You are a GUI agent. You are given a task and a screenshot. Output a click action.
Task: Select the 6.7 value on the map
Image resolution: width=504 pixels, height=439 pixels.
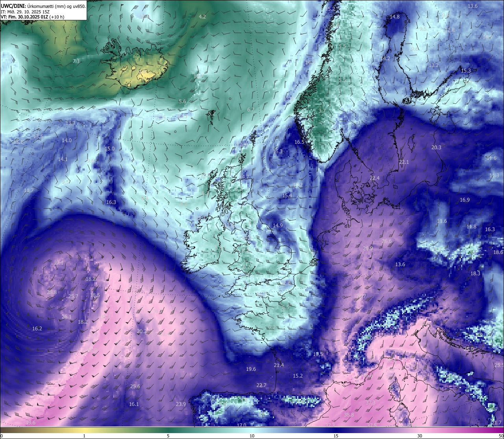coord(250,109)
